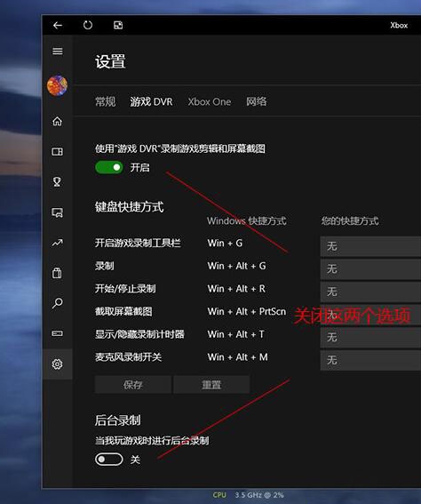
Task: Click the CPU 3.5 GHz status readout
Action: click(248, 495)
